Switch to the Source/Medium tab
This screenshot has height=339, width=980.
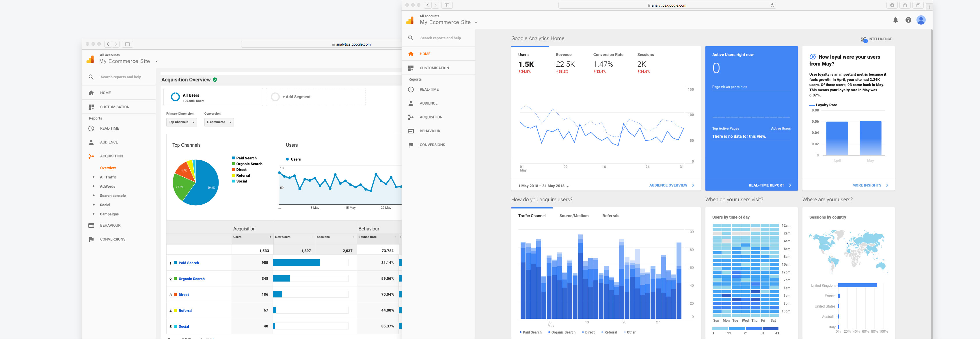574,216
